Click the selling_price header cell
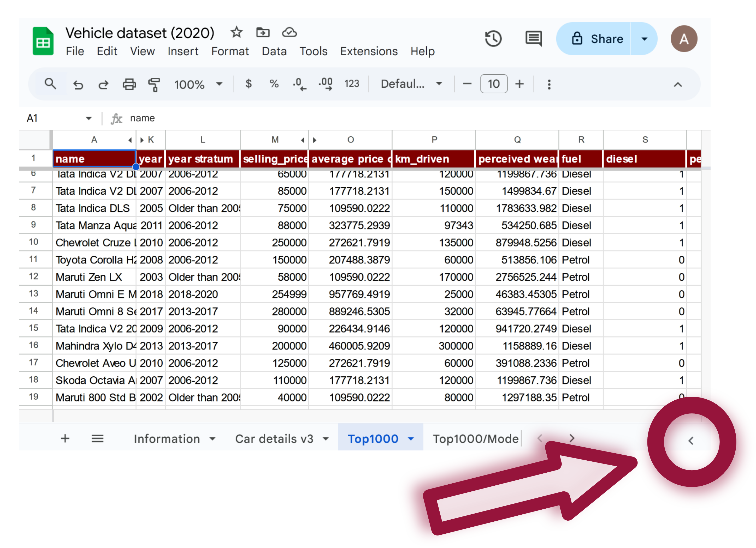Image resolution: width=756 pixels, height=548 pixels. pos(275,159)
